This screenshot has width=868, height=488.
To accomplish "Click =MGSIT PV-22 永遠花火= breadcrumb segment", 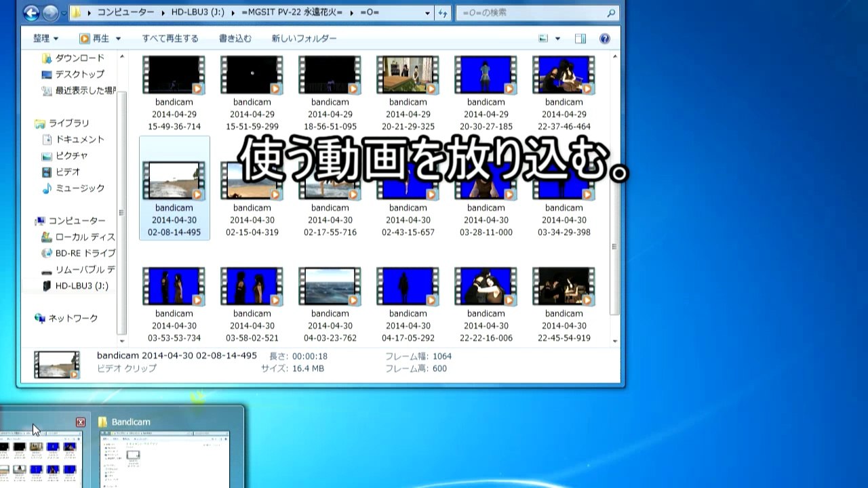I will [292, 13].
